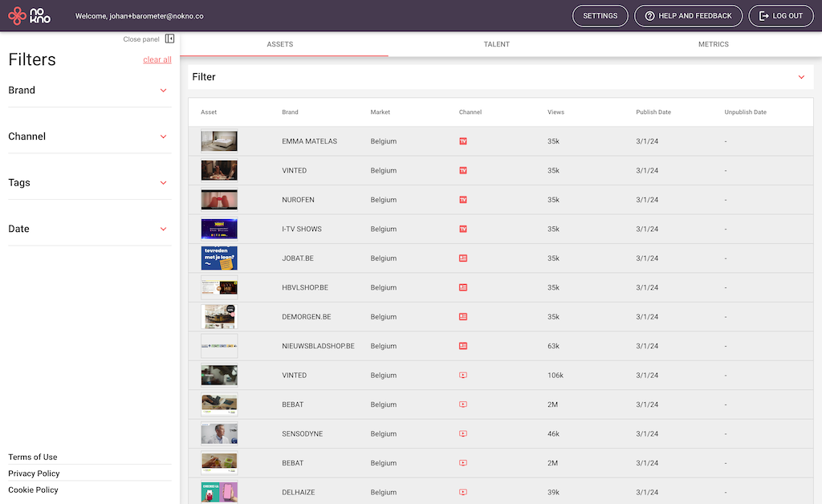Select the SENSODYNE brand cell
Screen dimensions: 822x504
point(303,434)
